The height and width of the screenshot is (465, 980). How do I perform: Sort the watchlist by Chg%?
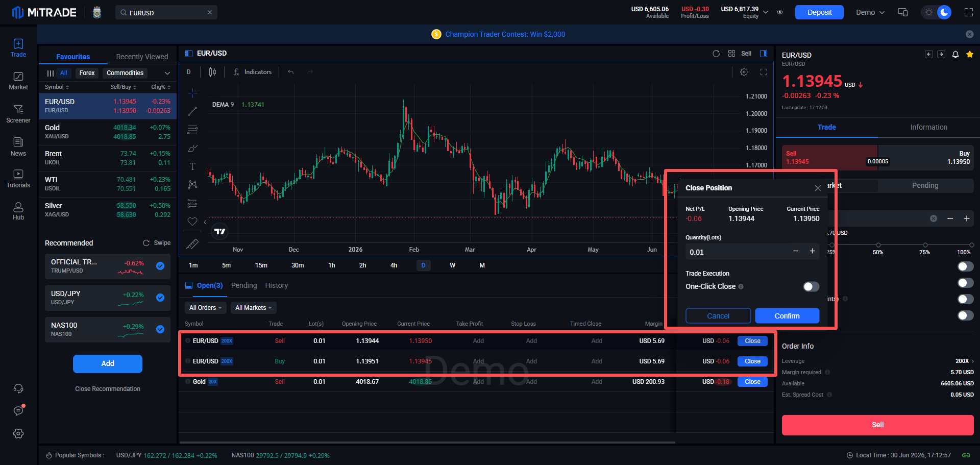[161, 87]
